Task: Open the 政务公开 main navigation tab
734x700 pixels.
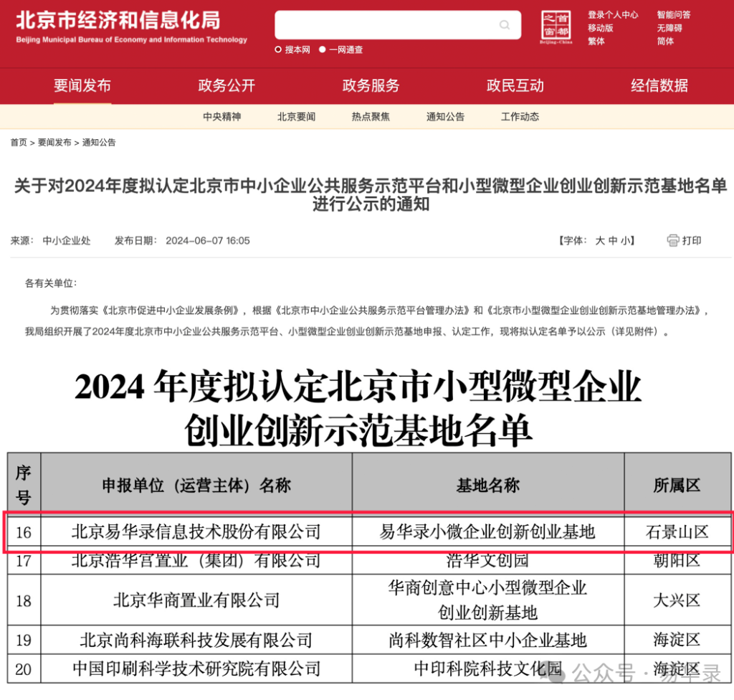Action: pyautogui.click(x=227, y=86)
